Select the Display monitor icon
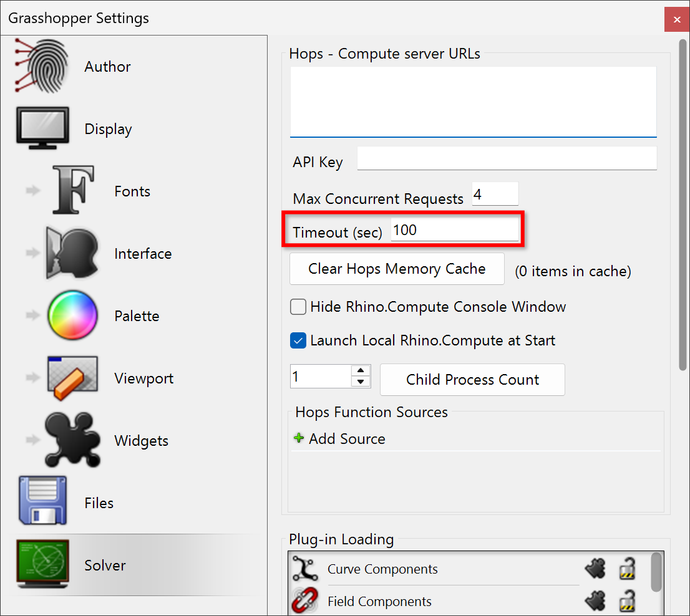Image resolution: width=690 pixels, height=616 pixels. [x=42, y=129]
